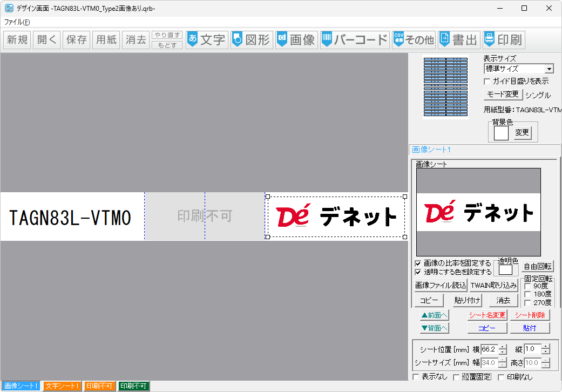Open the 画像 (image) tool
The height and width of the screenshot is (392, 562).
pyautogui.click(x=296, y=39)
